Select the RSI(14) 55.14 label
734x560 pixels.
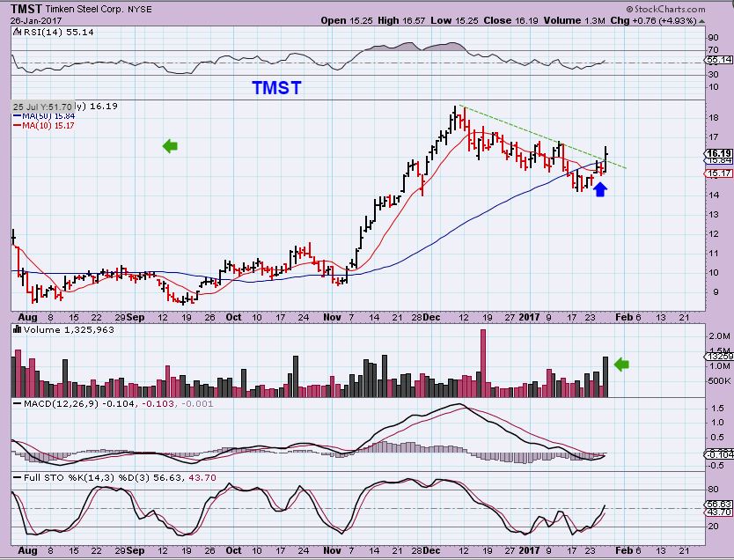[58, 33]
